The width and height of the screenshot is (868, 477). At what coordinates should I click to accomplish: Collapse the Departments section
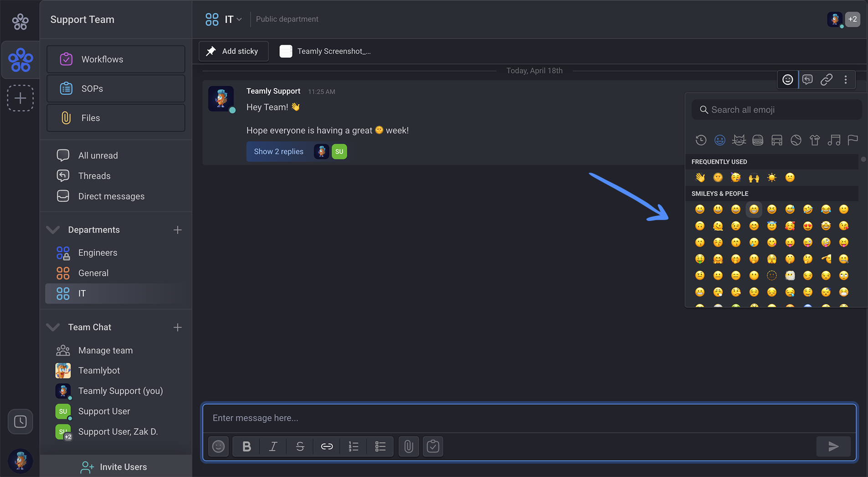53,230
